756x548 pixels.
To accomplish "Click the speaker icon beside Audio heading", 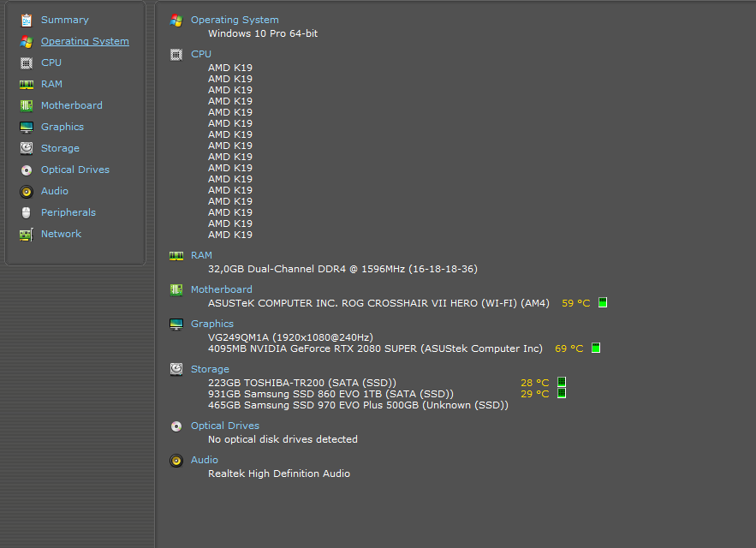I will tap(176, 461).
